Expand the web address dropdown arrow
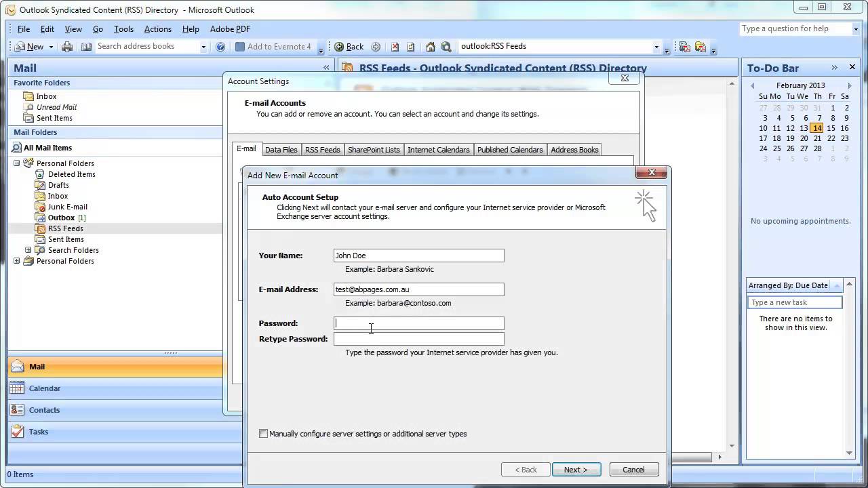Image resolution: width=868 pixels, height=488 pixels. click(656, 47)
